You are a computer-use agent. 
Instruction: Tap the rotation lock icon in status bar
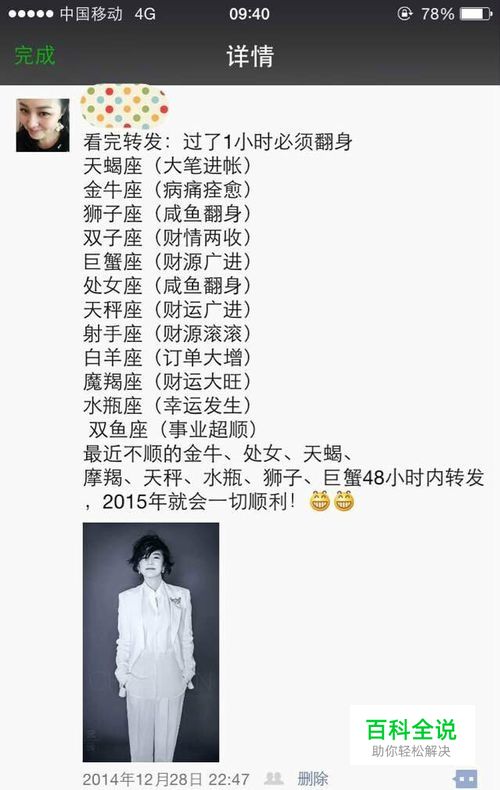(405, 14)
